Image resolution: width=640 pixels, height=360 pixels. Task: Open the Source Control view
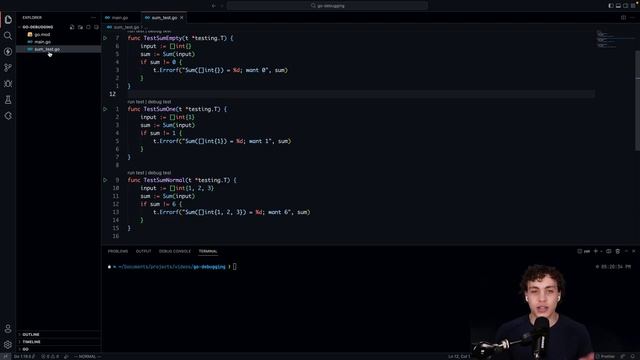tap(8, 68)
